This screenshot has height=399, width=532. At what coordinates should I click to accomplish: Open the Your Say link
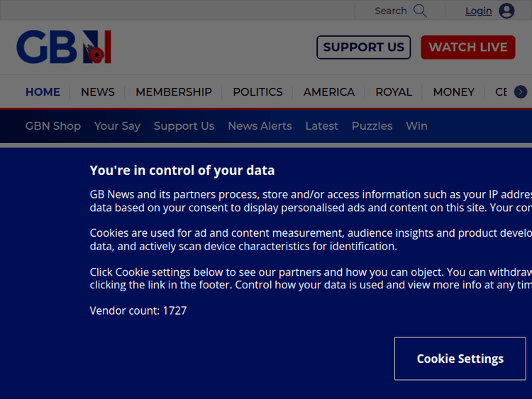tap(117, 125)
